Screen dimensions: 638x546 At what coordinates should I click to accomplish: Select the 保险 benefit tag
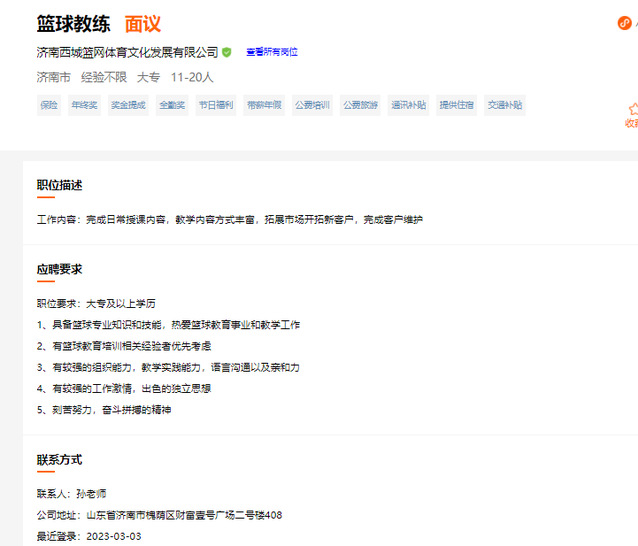coord(49,105)
